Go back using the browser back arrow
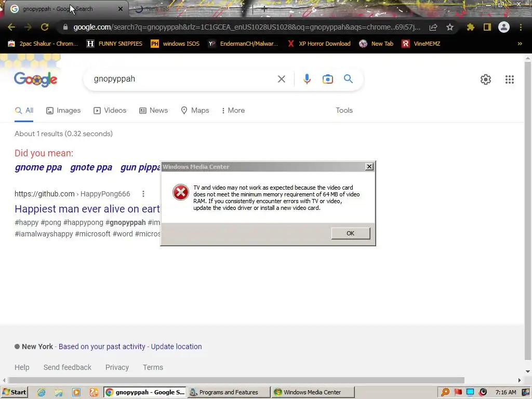Screen dimensions: 532x399 11,27
